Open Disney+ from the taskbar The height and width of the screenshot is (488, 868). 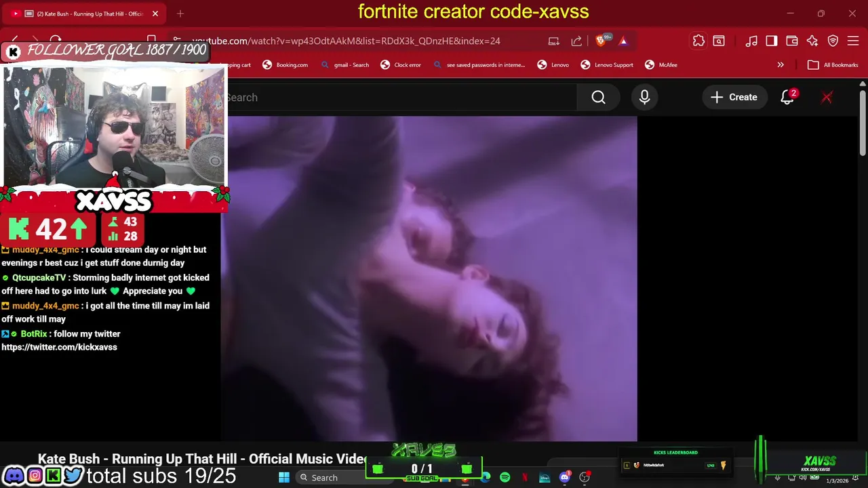click(x=545, y=477)
